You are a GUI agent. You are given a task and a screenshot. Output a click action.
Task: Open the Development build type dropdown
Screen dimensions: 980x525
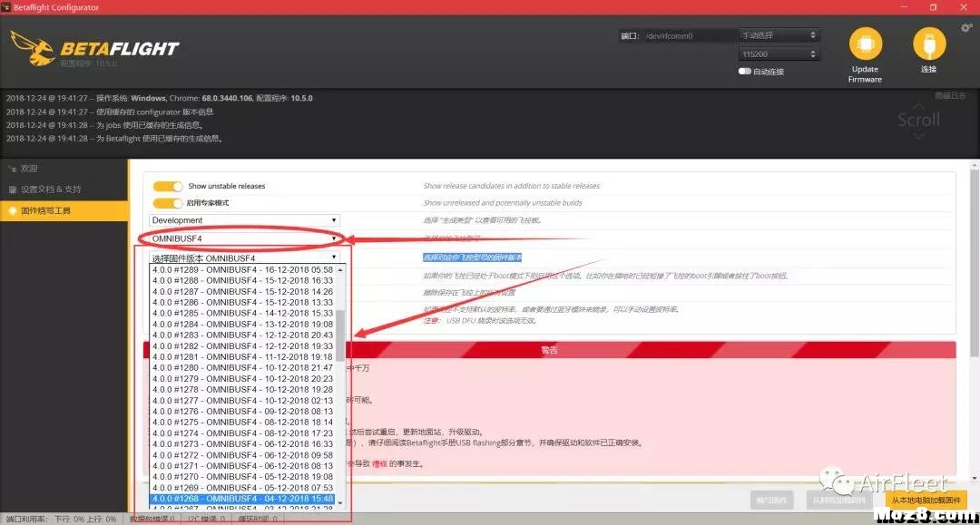click(244, 220)
